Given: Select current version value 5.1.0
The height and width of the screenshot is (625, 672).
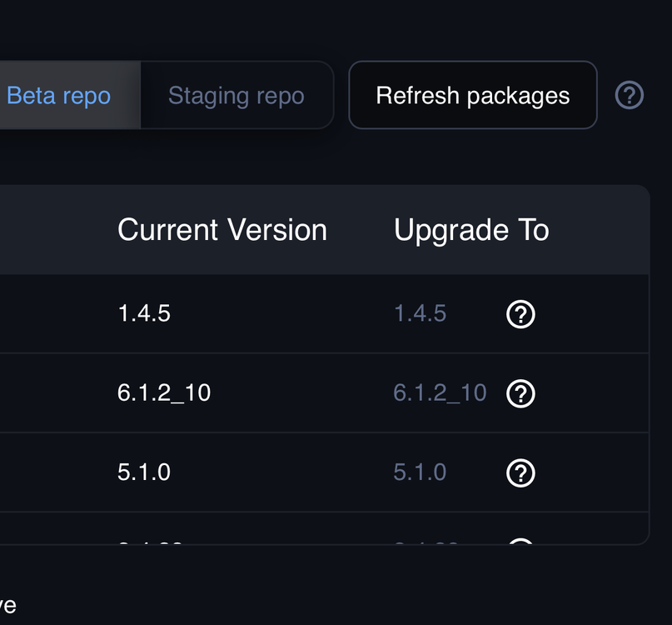Looking at the screenshot, I should (144, 472).
